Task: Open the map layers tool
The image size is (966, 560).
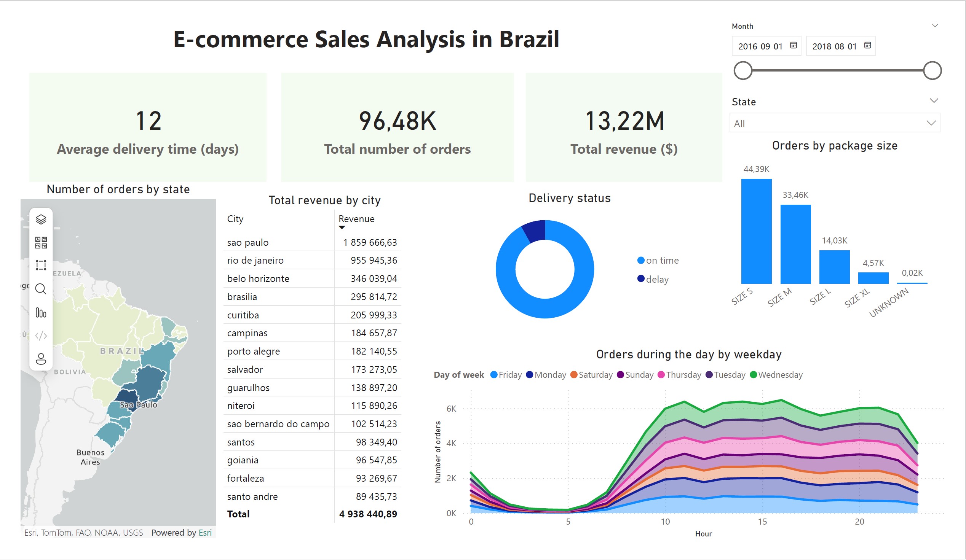Action: tap(41, 220)
